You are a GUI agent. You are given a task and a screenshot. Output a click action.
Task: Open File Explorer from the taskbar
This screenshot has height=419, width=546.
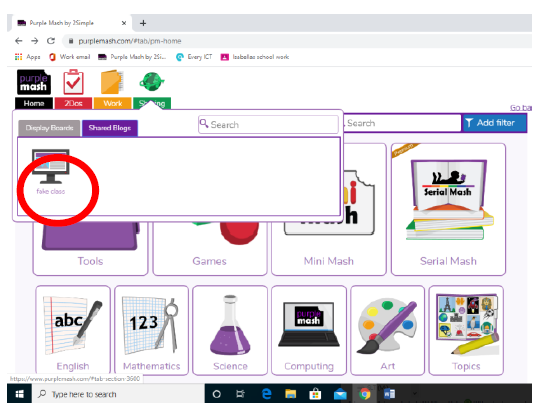click(290, 394)
